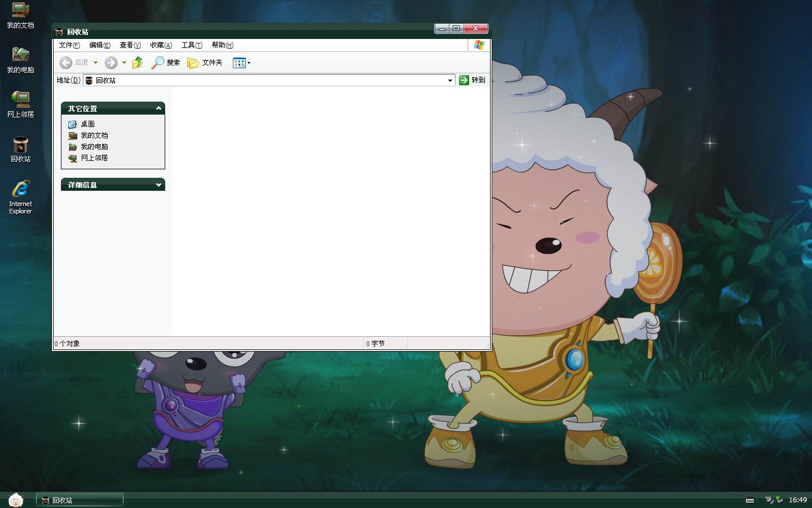Open 我的电脑 in other places panel
This screenshot has height=508, width=812.
pyautogui.click(x=88, y=147)
